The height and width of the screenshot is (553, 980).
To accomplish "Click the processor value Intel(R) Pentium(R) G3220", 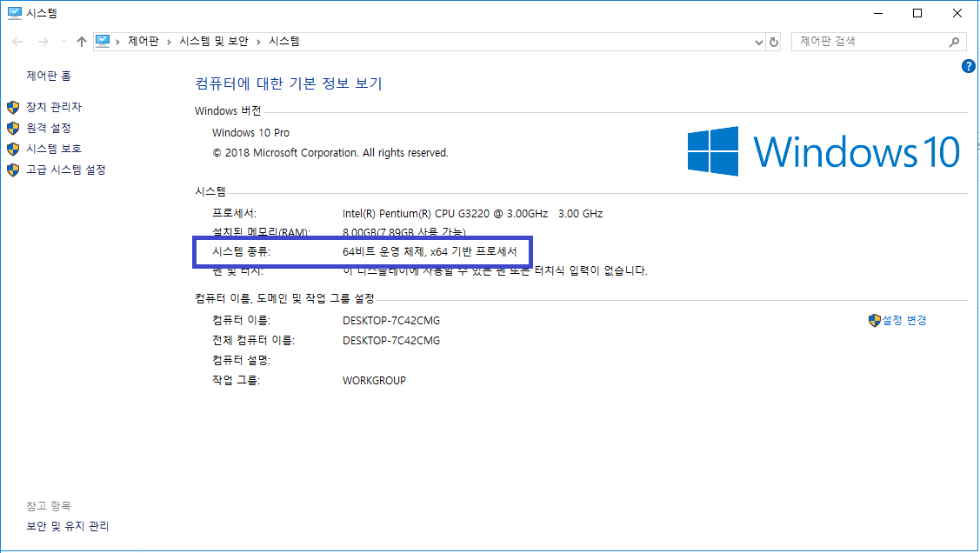I will pos(472,214).
